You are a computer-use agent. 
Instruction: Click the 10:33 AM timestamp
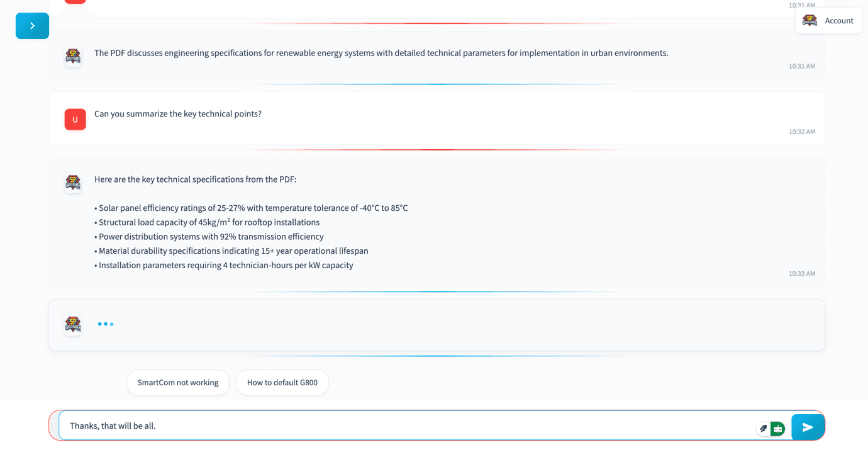(x=802, y=274)
